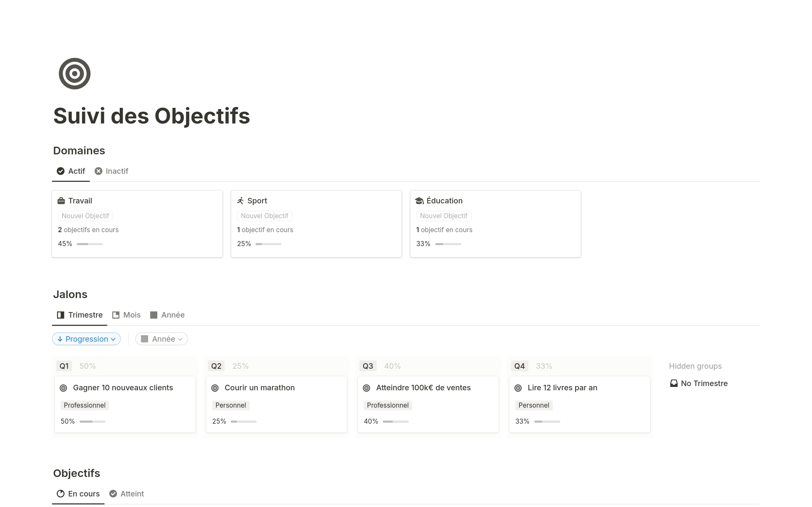Open the Progression sort dropdown
812x507 pixels.
(86, 339)
